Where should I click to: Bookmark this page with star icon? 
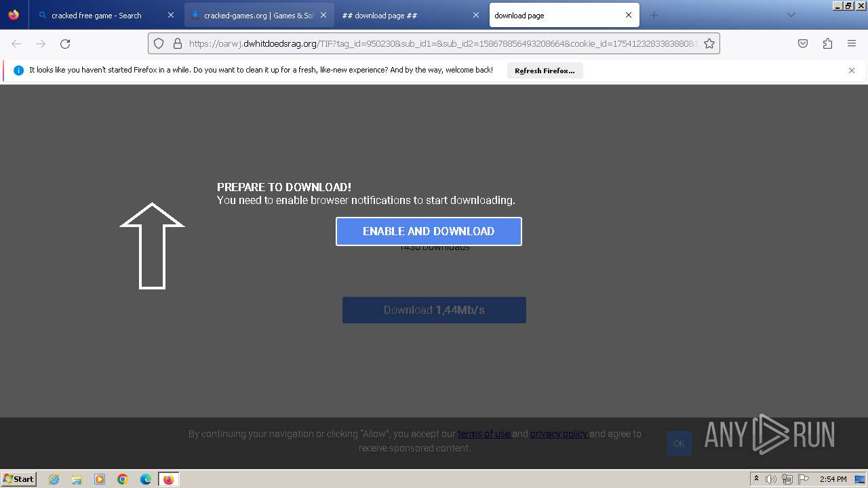click(709, 43)
